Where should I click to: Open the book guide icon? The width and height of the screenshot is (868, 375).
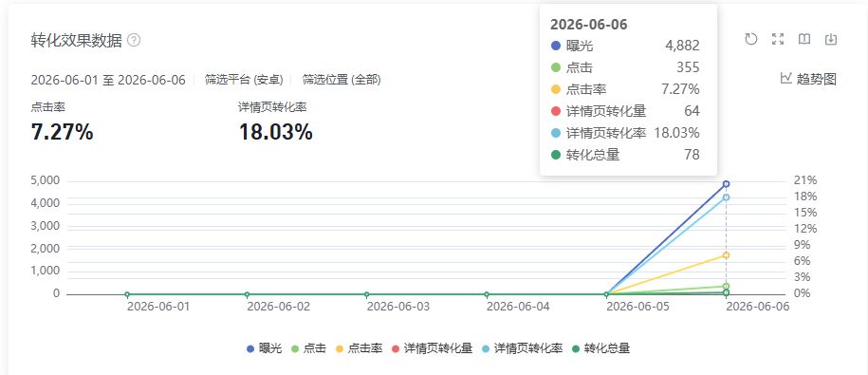(x=804, y=39)
